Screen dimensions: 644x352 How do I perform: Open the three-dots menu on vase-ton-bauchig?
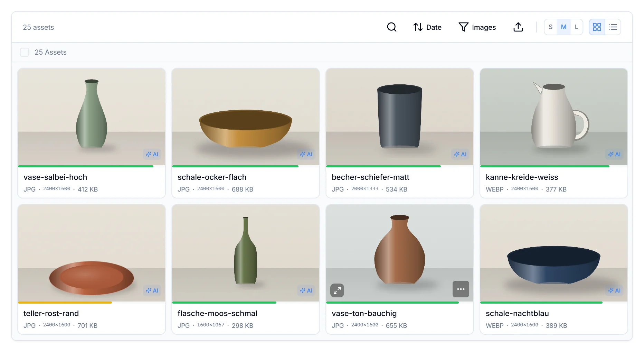click(461, 289)
